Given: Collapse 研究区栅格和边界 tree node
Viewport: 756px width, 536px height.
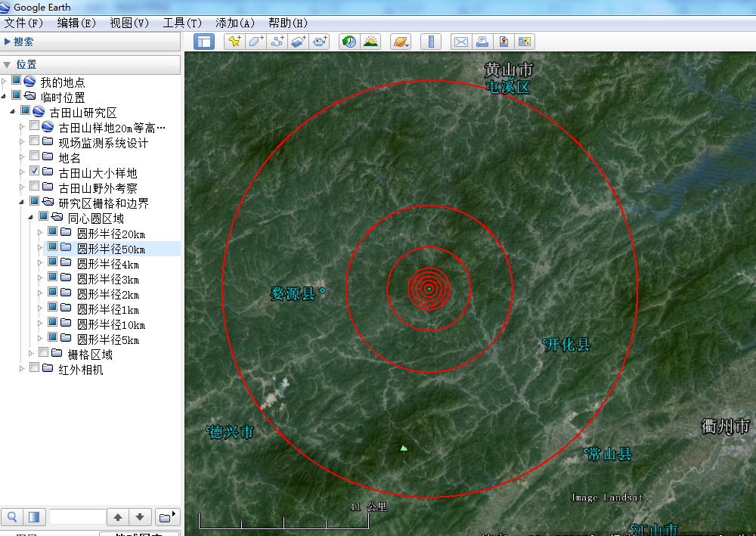Looking at the screenshot, I should click(x=22, y=203).
